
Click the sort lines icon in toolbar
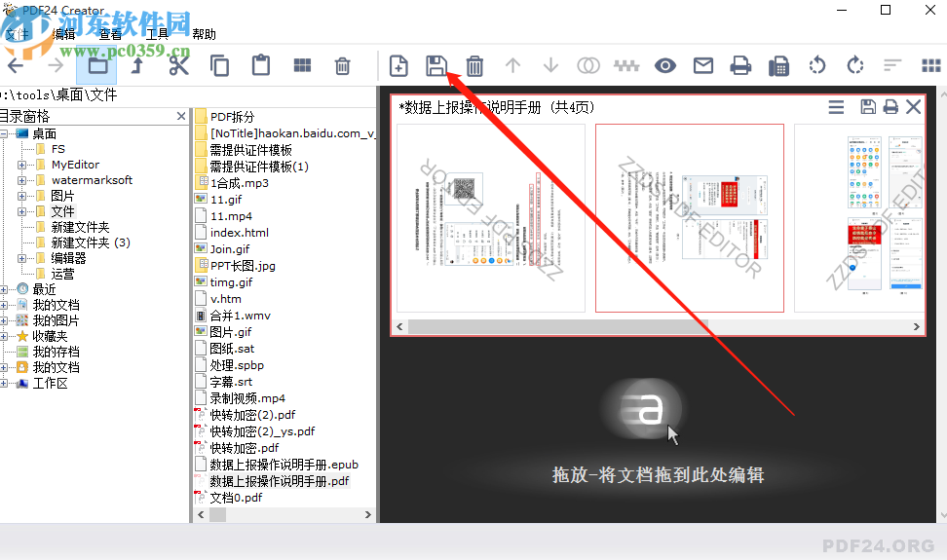[x=892, y=65]
